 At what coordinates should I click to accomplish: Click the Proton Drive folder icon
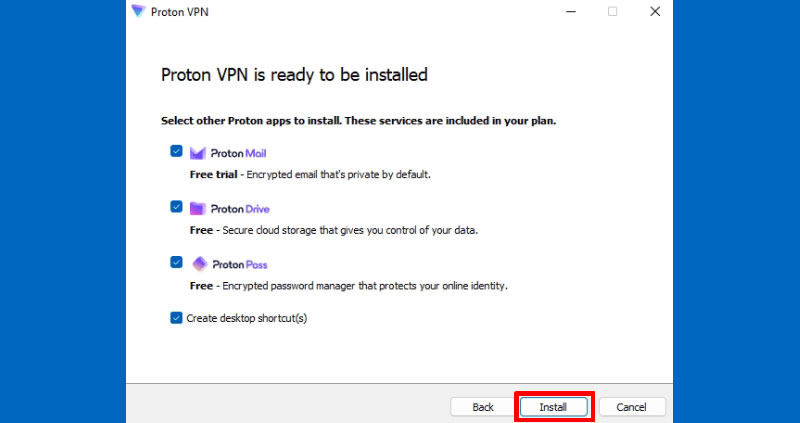pyautogui.click(x=197, y=209)
